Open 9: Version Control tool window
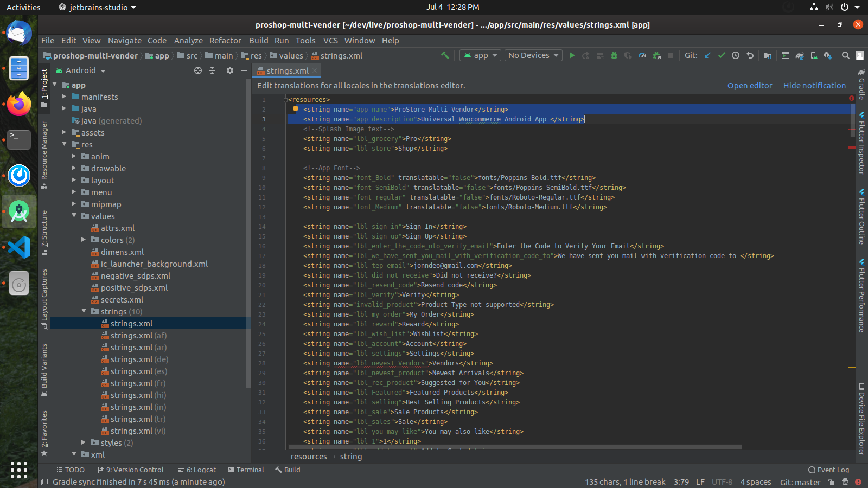This screenshot has width=868, height=488. (x=130, y=470)
